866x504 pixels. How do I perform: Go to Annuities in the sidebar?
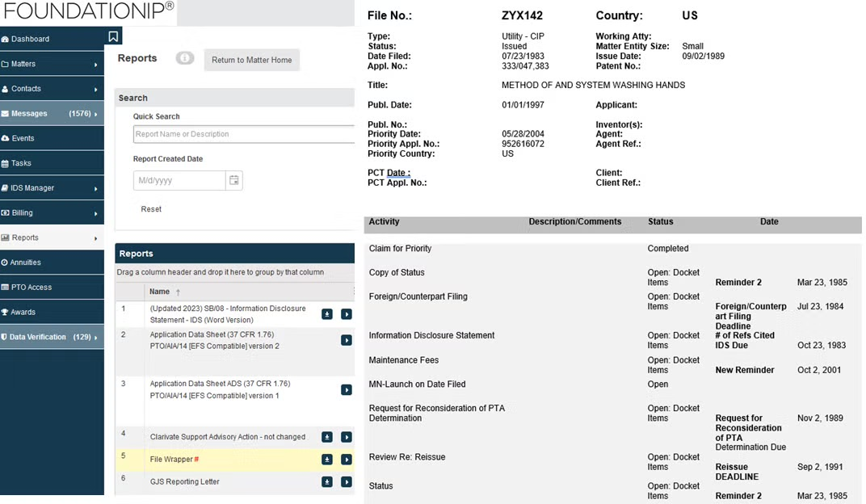[x=52, y=262]
